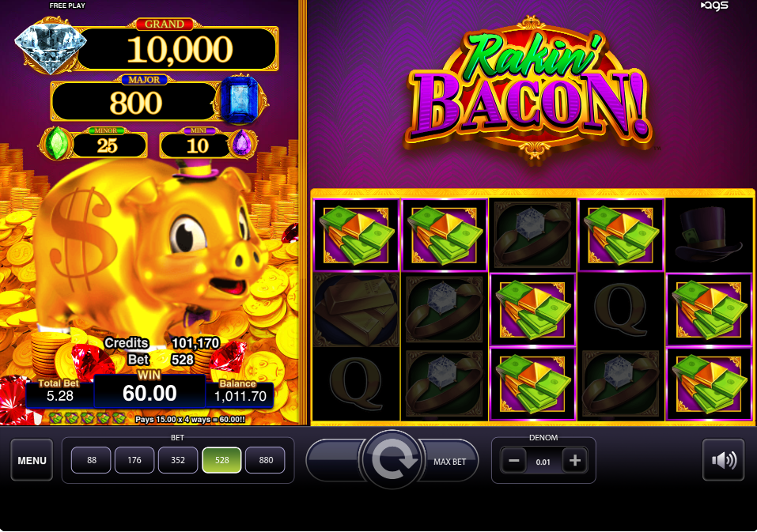Click the blue Major jackpot gem

tap(241, 100)
